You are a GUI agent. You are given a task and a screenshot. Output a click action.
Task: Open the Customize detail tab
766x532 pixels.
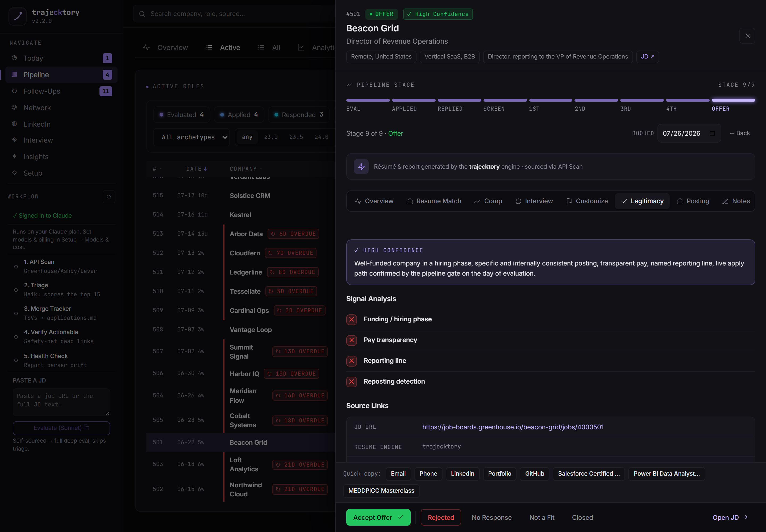coord(587,201)
